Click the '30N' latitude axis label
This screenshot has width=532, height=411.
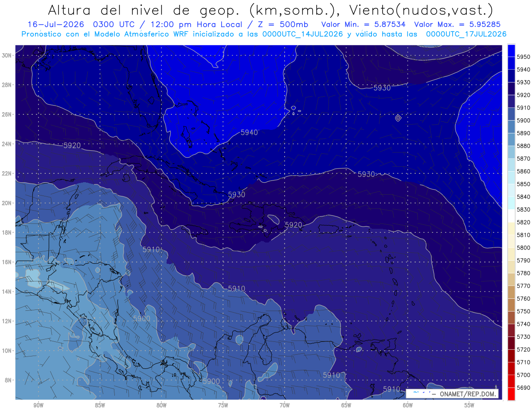tap(8, 55)
